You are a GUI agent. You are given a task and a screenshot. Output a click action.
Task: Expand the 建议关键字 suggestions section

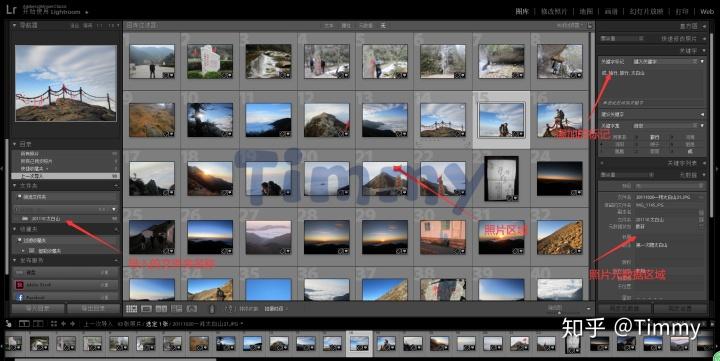tap(703, 114)
